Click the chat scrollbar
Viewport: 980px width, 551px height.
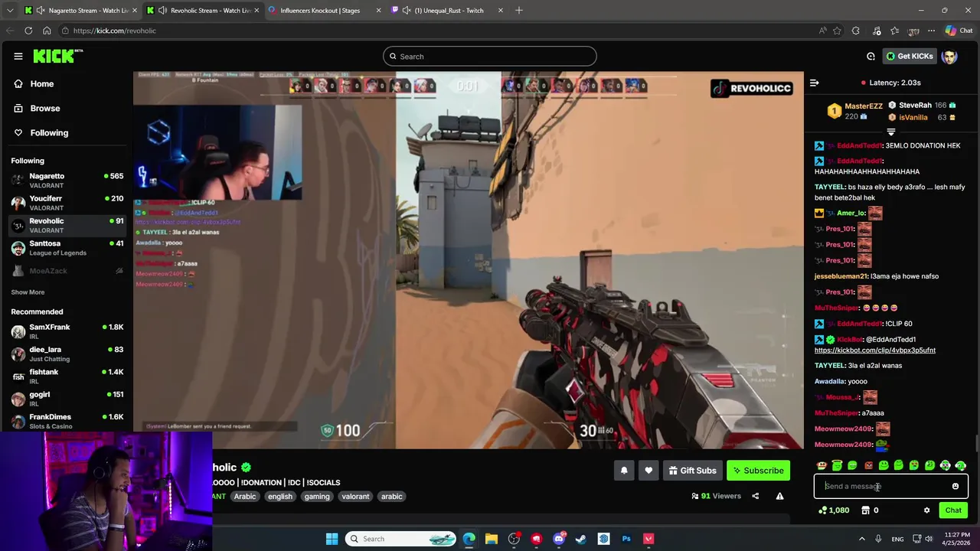(976, 444)
